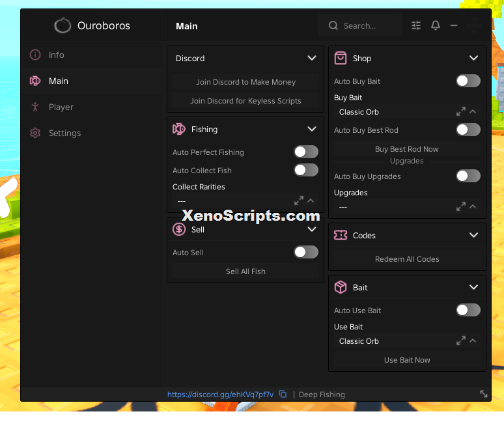Viewport: 504px width, 431px height.
Task: Turn on Auto Sell switch
Action: [306, 253]
